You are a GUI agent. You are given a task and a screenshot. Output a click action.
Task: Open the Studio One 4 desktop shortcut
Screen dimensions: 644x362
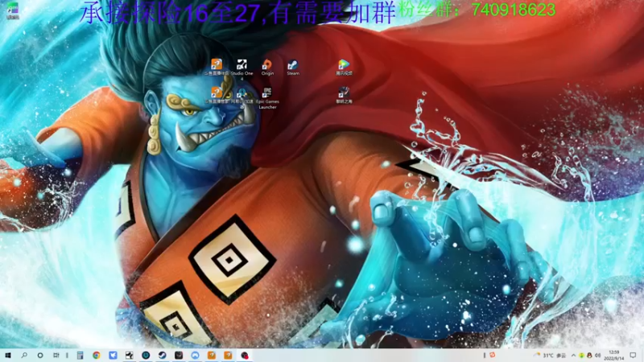point(242,68)
